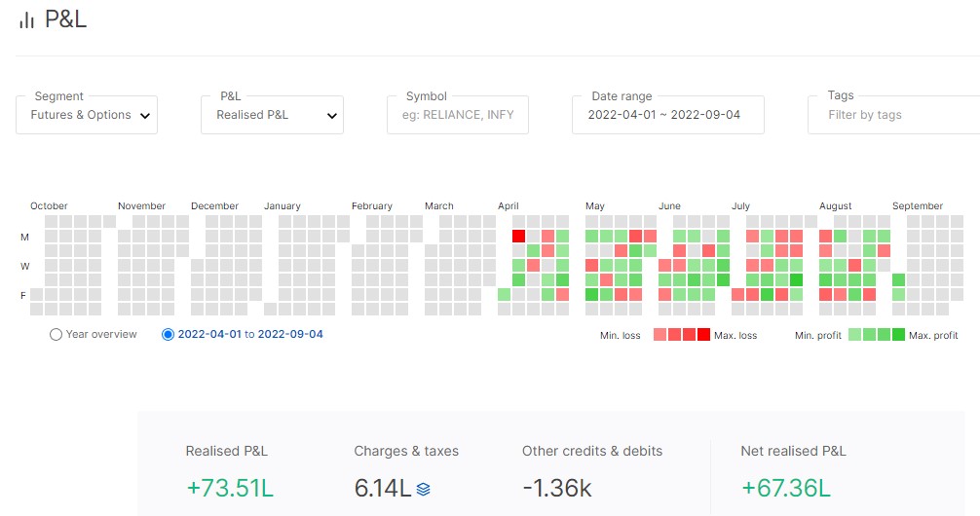Expand the Futures & Options segment dropdown
Screen dimensions: 980x516
coord(87,115)
